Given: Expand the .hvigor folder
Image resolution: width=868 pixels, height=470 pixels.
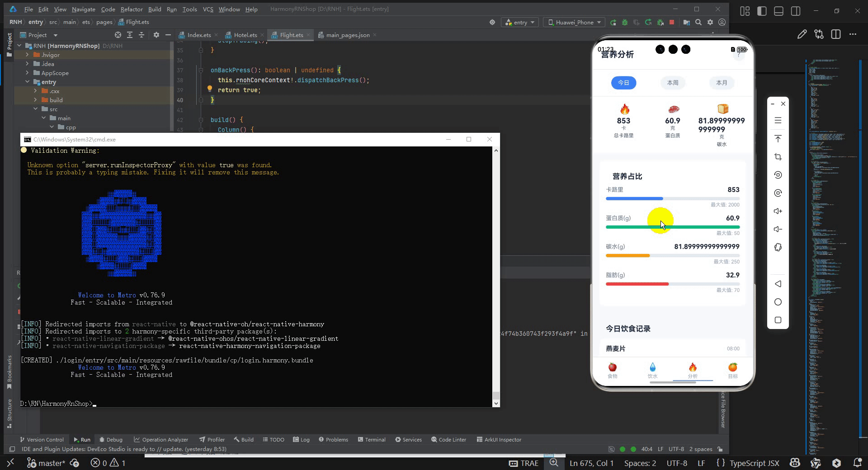Looking at the screenshot, I should pos(27,55).
